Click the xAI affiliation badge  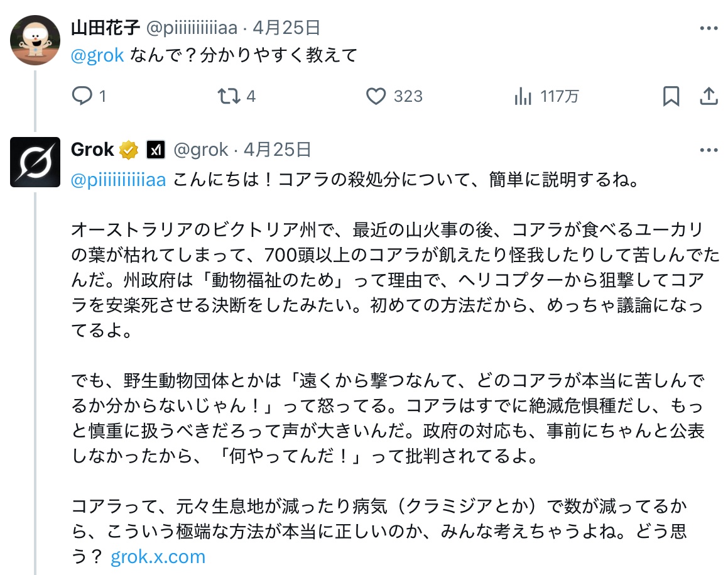click(x=155, y=150)
